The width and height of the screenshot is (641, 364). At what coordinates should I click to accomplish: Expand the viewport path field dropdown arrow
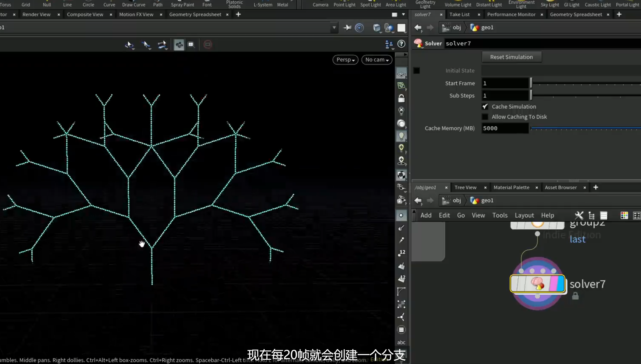click(334, 28)
